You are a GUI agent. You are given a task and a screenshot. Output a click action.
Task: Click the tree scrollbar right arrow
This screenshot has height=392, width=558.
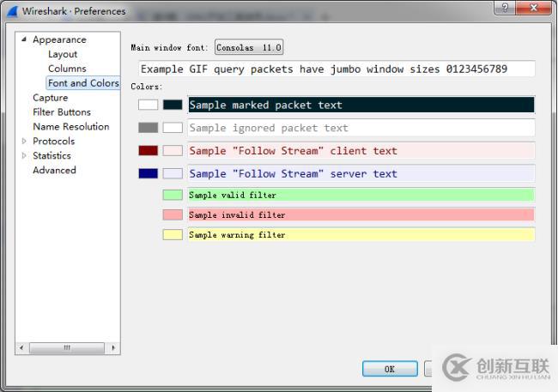pos(113,347)
